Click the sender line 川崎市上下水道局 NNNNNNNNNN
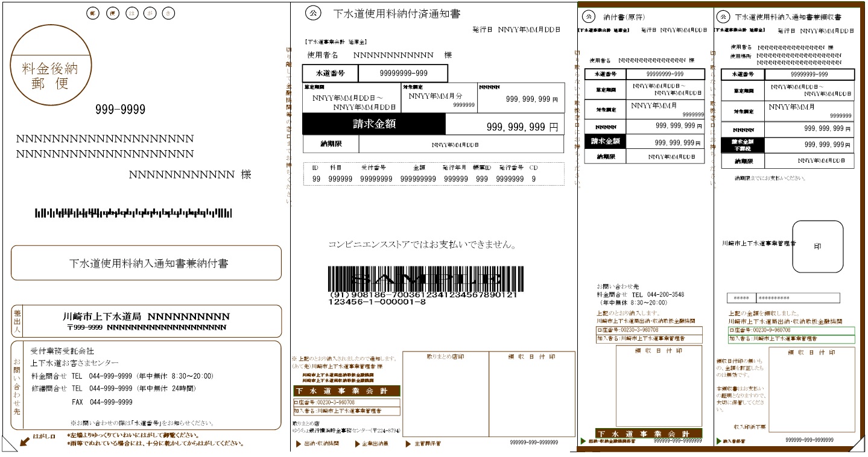 point(147,317)
